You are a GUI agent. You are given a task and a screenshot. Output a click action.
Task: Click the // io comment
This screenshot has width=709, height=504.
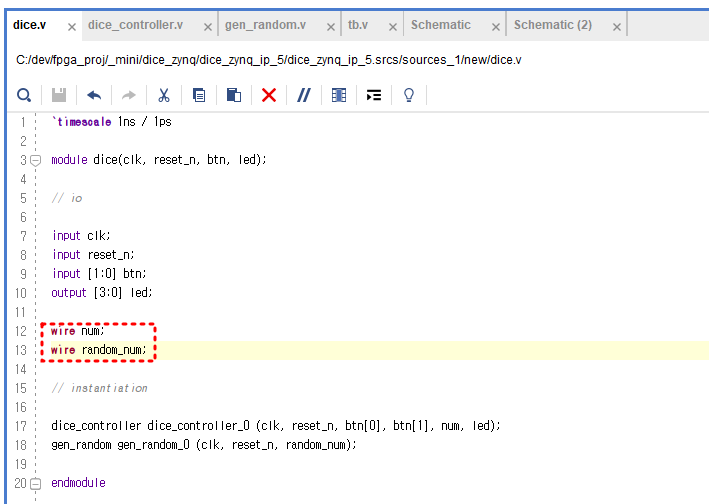(67, 198)
